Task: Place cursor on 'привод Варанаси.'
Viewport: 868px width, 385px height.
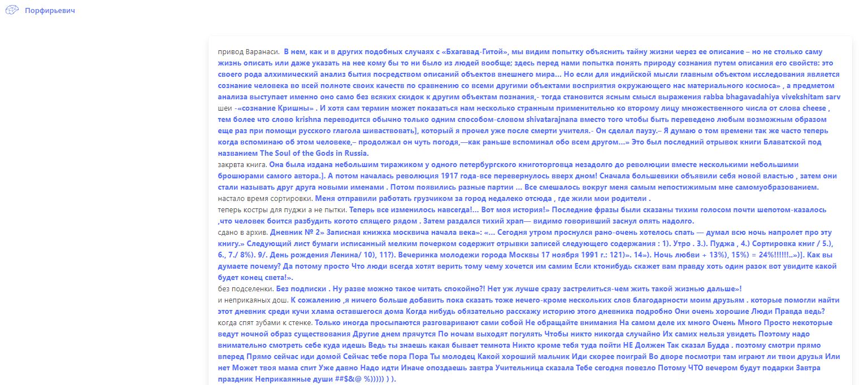Action: pyautogui.click(x=249, y=51)
